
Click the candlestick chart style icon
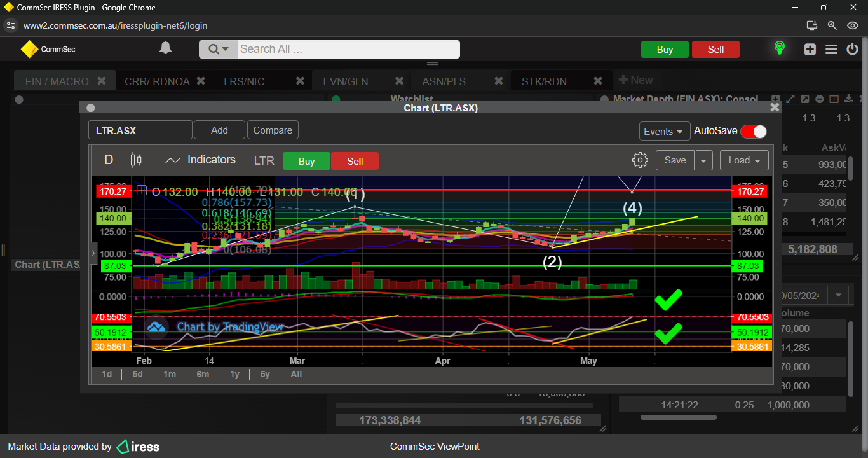[x=136, y=160]
